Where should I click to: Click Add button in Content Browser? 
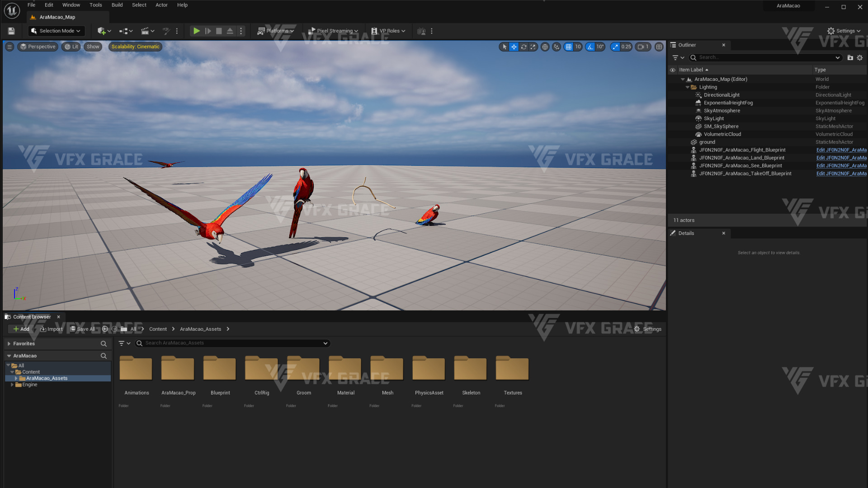click(21, 329)
